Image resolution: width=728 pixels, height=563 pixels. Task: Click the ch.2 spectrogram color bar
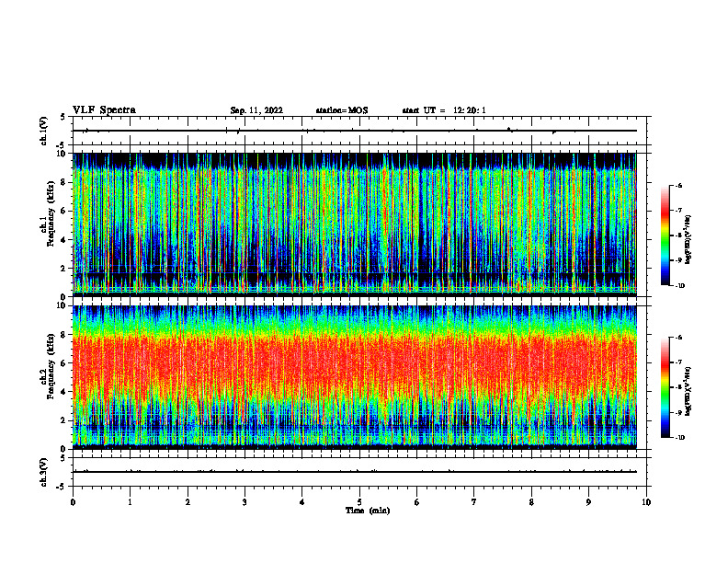point(665,387)
